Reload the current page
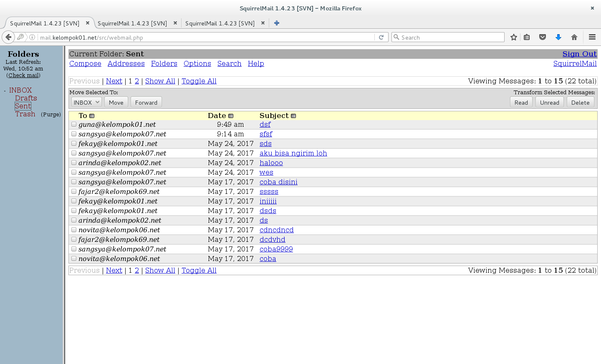 click(x=381, y=37)
